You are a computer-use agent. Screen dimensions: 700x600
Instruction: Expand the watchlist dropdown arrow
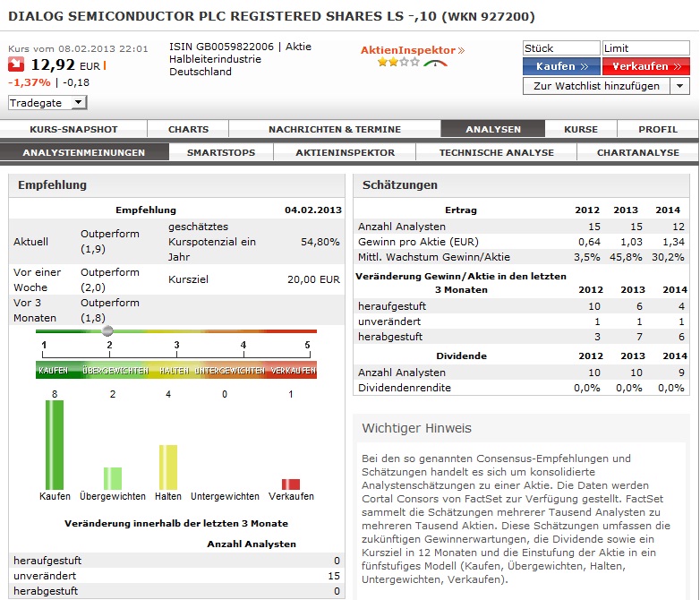(x=679, y=86)
